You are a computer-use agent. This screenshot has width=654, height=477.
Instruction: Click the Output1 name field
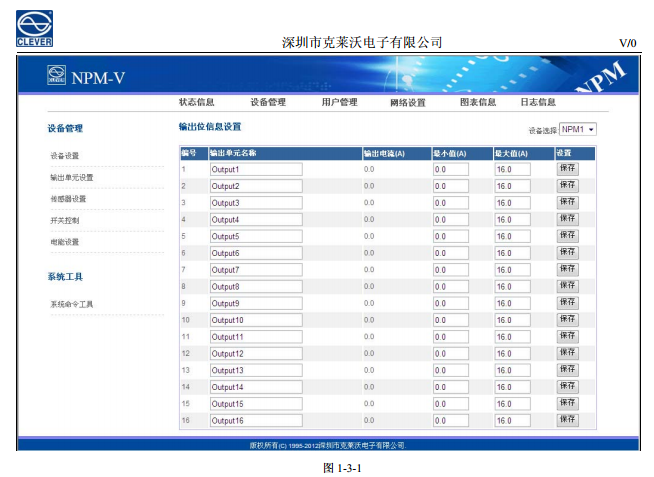tap(256, 169)
